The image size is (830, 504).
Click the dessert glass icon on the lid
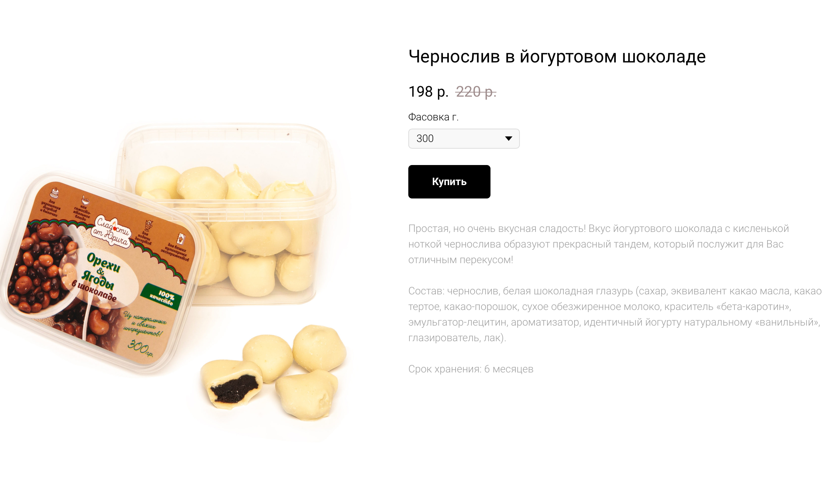click(149, 225)
